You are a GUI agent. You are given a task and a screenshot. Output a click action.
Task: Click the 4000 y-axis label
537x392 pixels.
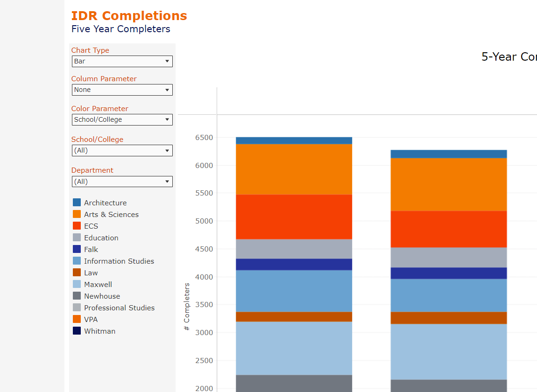click(x=204, y=277)
